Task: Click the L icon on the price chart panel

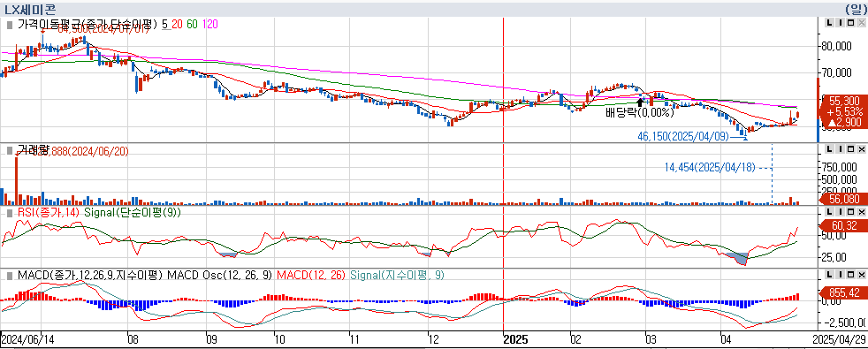Action: click(x=829, y=23)
